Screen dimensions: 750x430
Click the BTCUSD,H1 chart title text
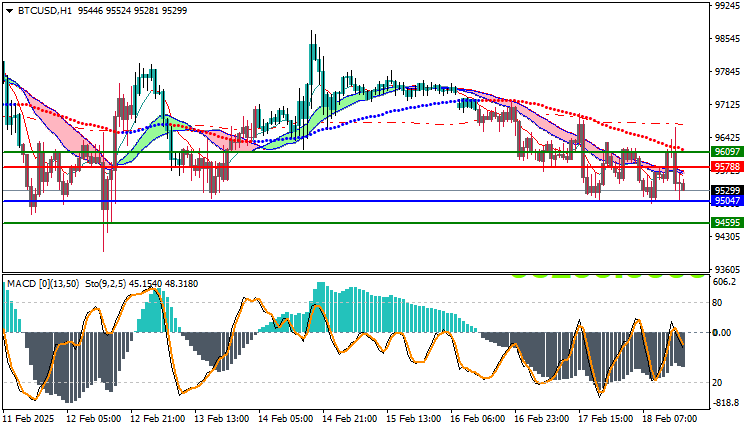(45, 11)
